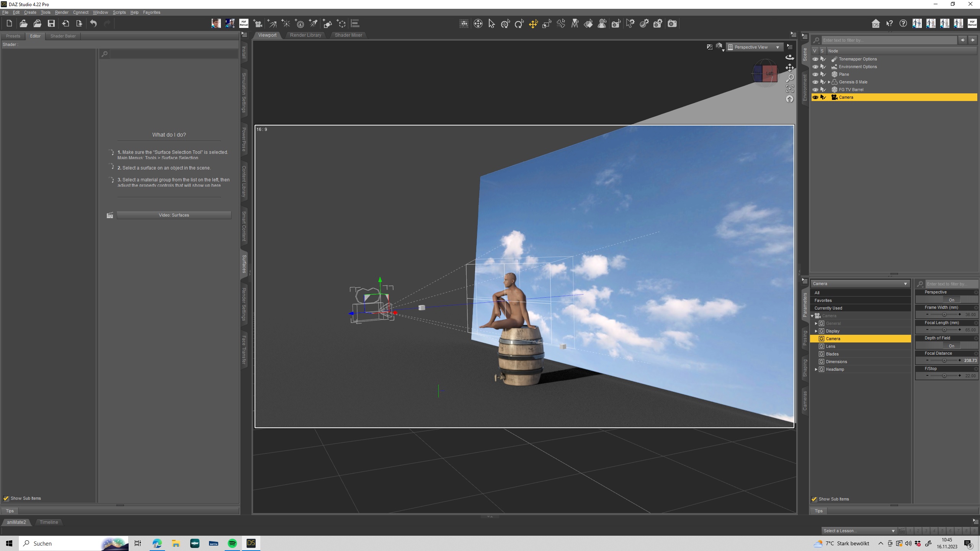Click the Video: Surfaces button
The image size is (980, 551).
point(174,215)
